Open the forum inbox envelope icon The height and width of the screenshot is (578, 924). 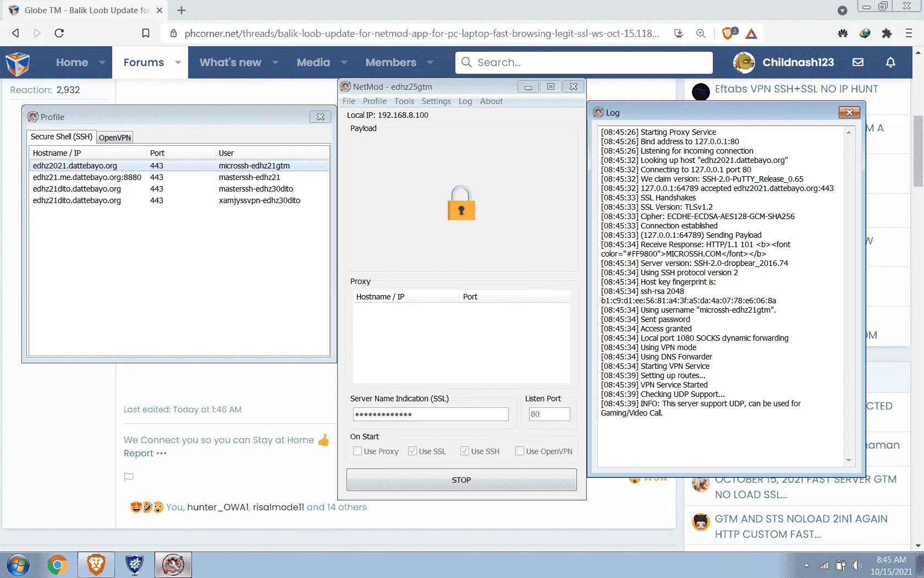click(858, 62)
